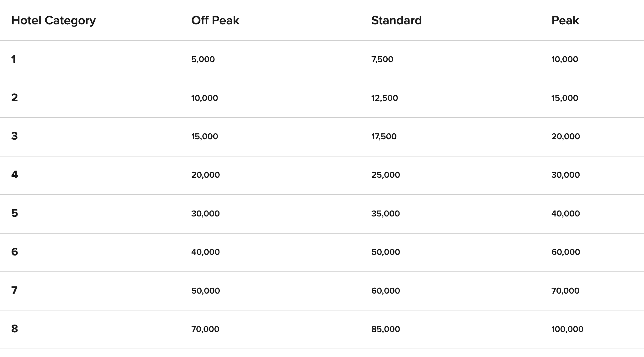The width and height of the screenshot is (644, 357).
Task: Click the 100,000 Peak value
Action: click(x=567, y=329)
